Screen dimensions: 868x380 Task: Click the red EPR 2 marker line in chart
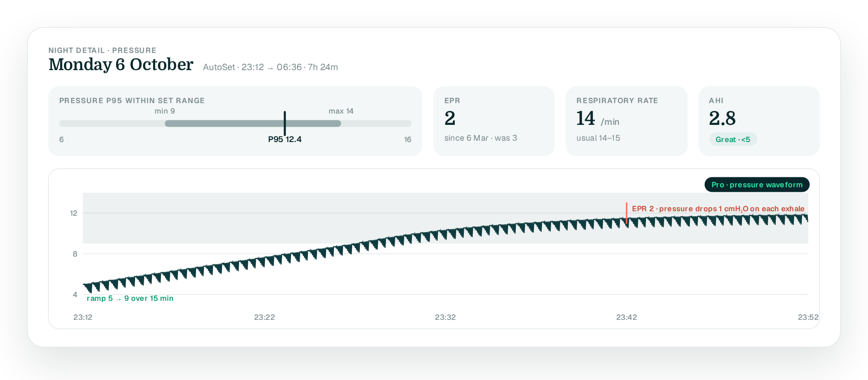(x=627, y=213)
